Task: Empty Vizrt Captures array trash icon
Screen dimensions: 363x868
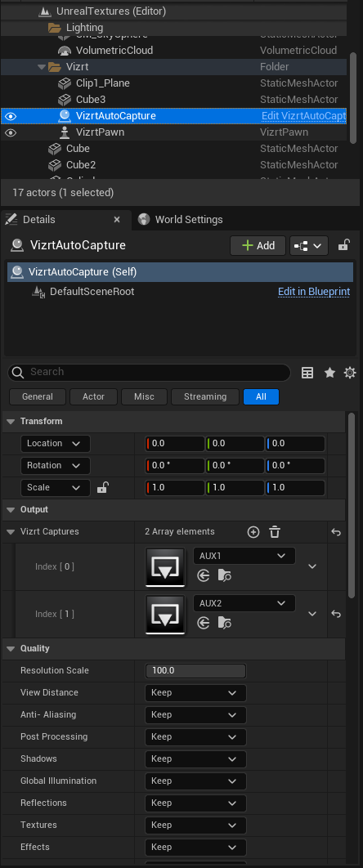Action: tap(275, 532)
